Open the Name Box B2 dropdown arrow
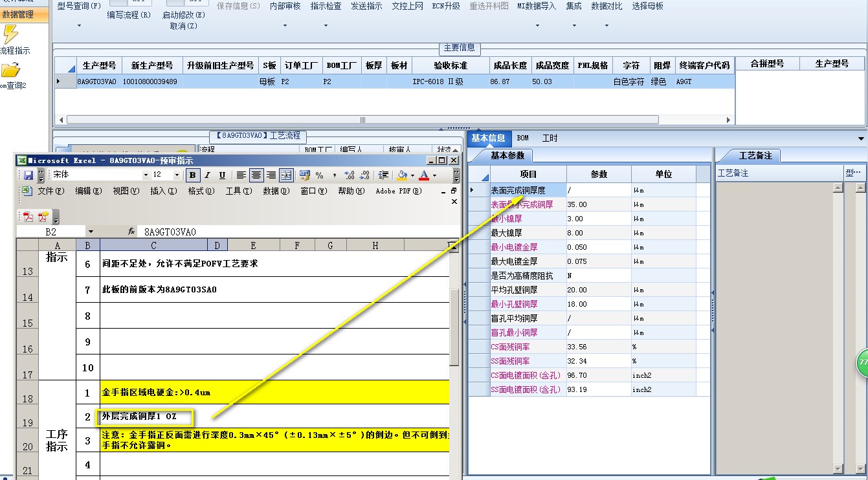The height and width of the screenshot is (480, 868). (91, 232)
